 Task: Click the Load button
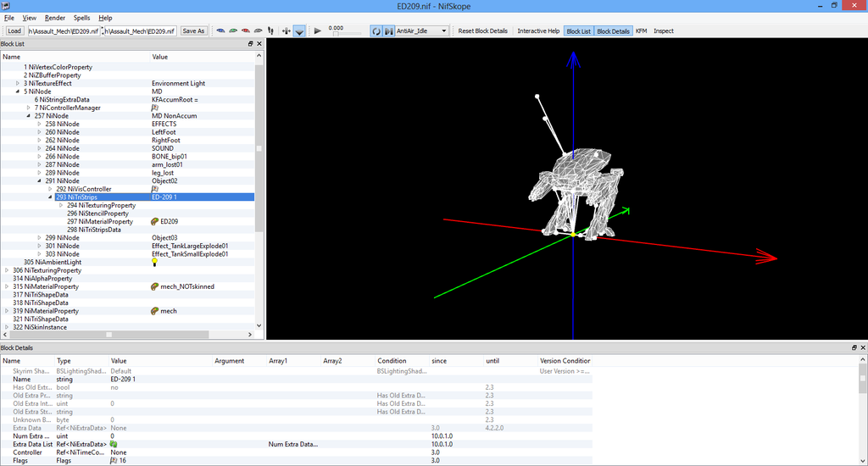(14, 31)
